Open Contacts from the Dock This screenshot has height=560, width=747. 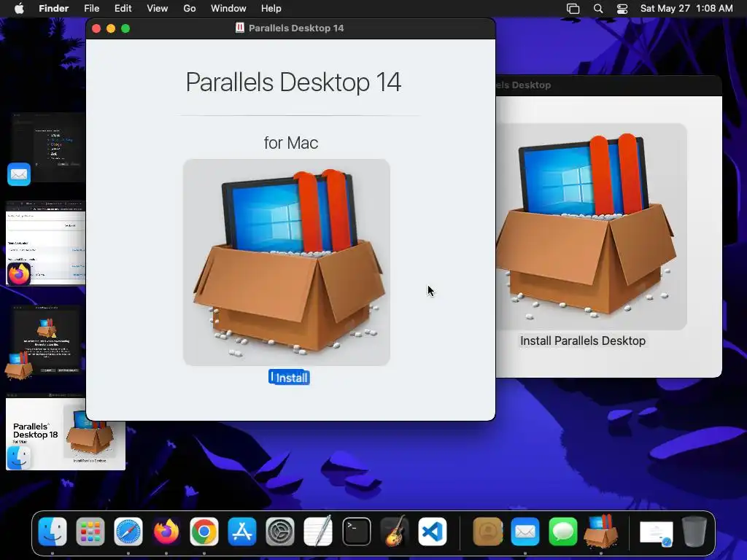click(x=487, y=532)
